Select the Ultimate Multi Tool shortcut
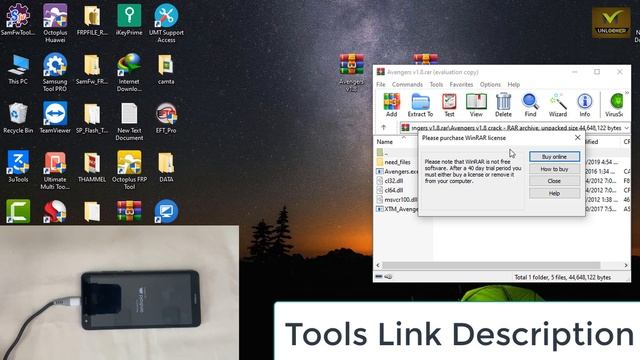The width and height of the screenshot is (640, 360). pyautogui.click(x=55, y=170)
